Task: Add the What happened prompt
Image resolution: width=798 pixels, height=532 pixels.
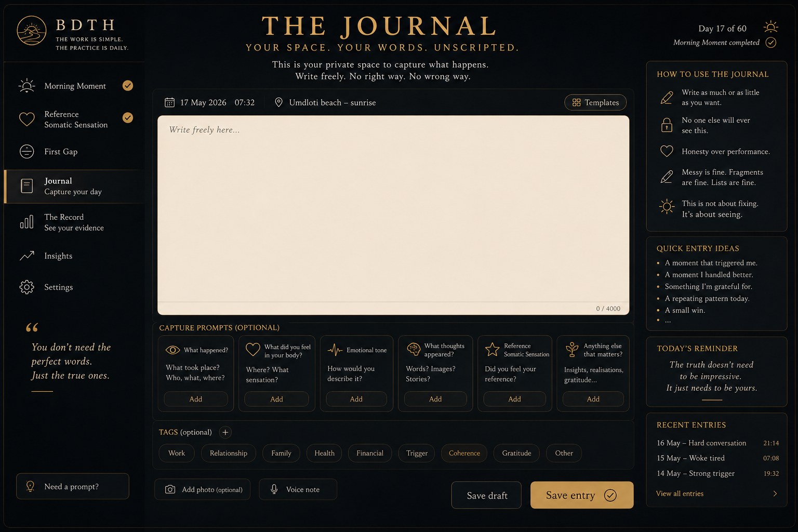Action: click(196, 399)
